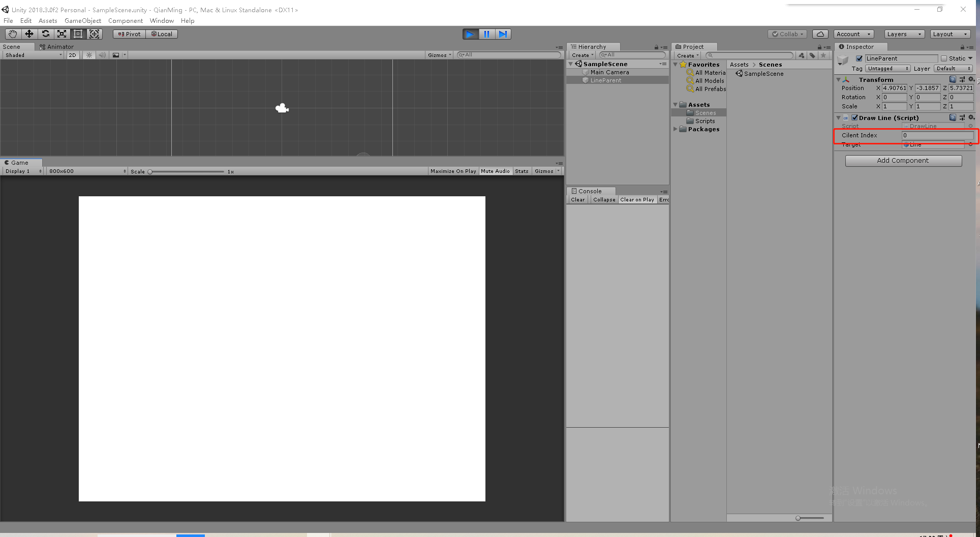Click search by type icon in Project
Screen dimensions: 980x537
[x=802, y=55]
